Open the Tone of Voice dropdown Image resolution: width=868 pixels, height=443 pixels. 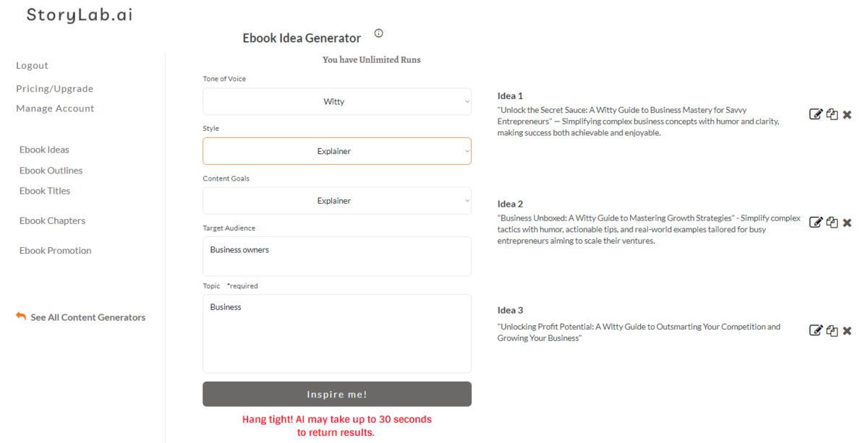click(336, 101)
